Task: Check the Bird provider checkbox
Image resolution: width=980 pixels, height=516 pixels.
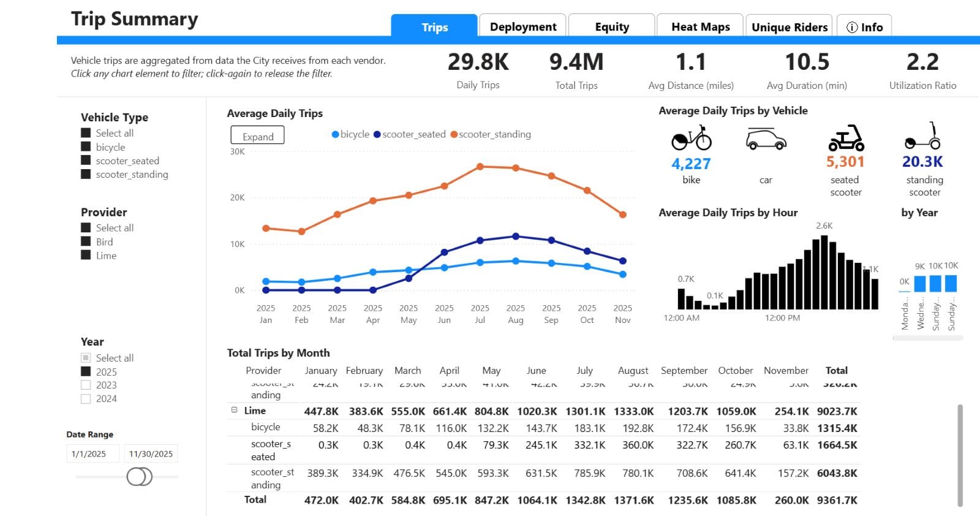Action: [86, 241]
